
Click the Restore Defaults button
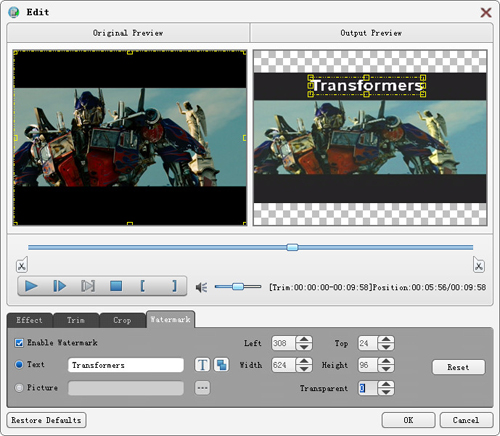[x=46, y=420]
